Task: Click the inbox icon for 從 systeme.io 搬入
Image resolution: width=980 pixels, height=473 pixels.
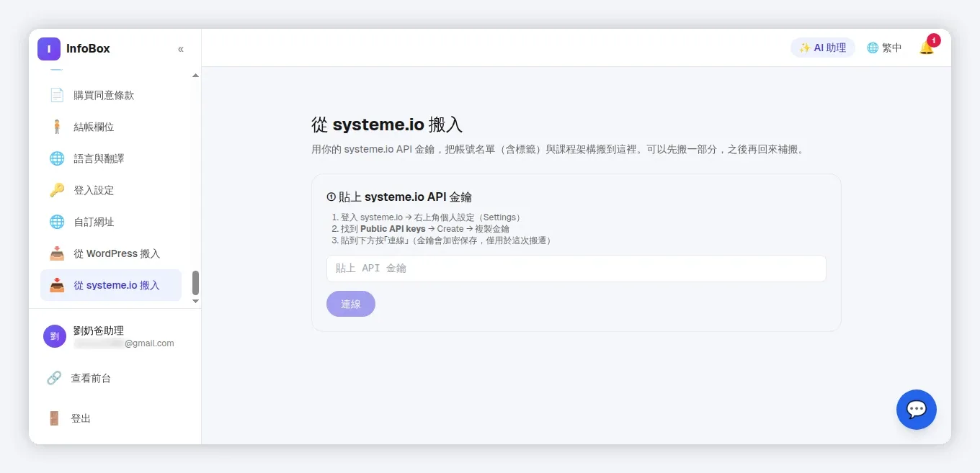Action: point(57,285)
